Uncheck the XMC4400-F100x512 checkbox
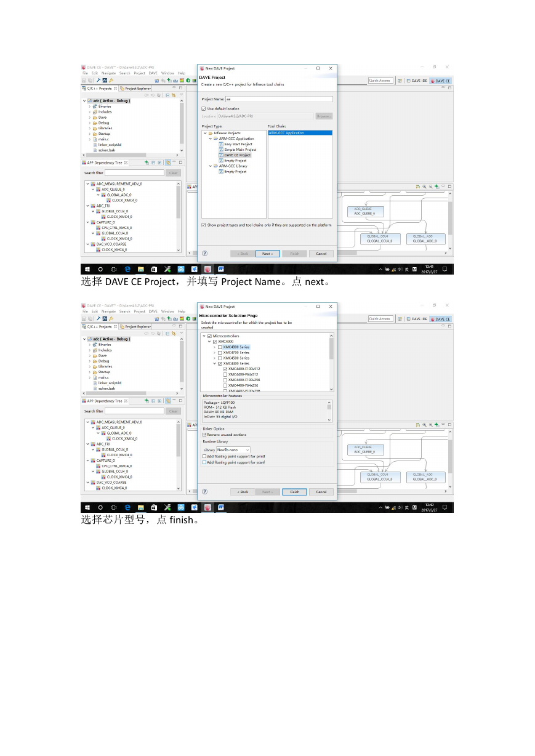 pyautogui.click(x=225, y=369)
